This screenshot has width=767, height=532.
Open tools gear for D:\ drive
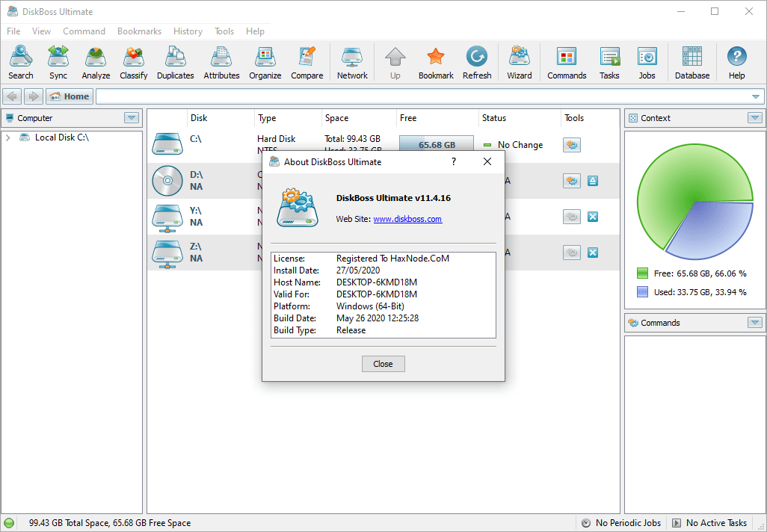point(572,181)
